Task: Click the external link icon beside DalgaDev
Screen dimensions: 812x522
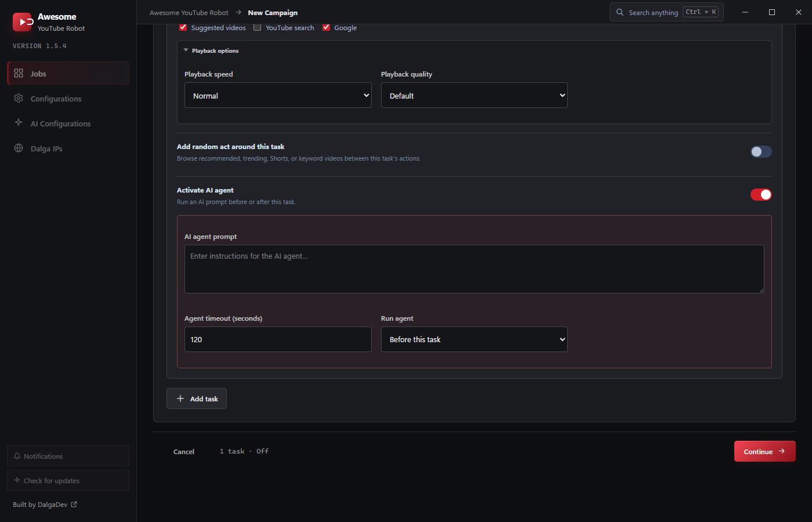Action: [x=74, y=505]
